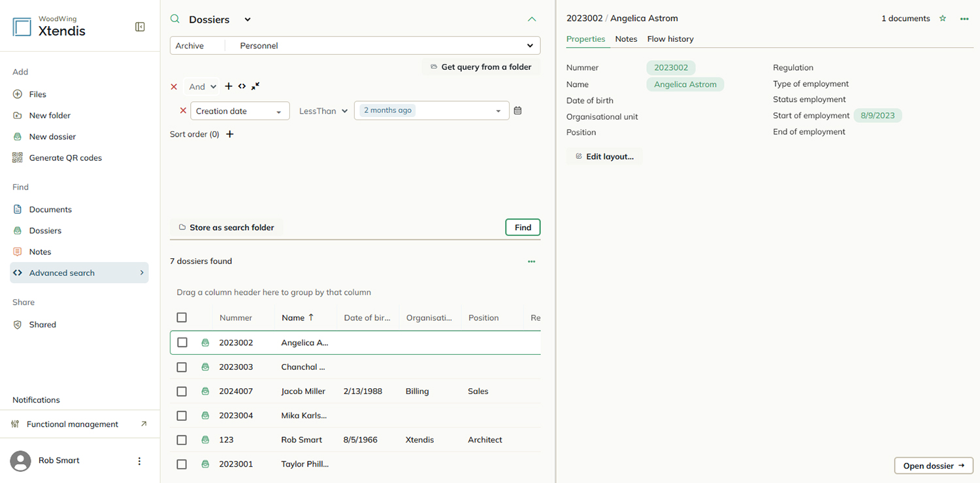Image resolution: width=980 pixels, height=483 pixels.
Task: Mark dossier as favorite with star icon
Action: pos(943,19)
